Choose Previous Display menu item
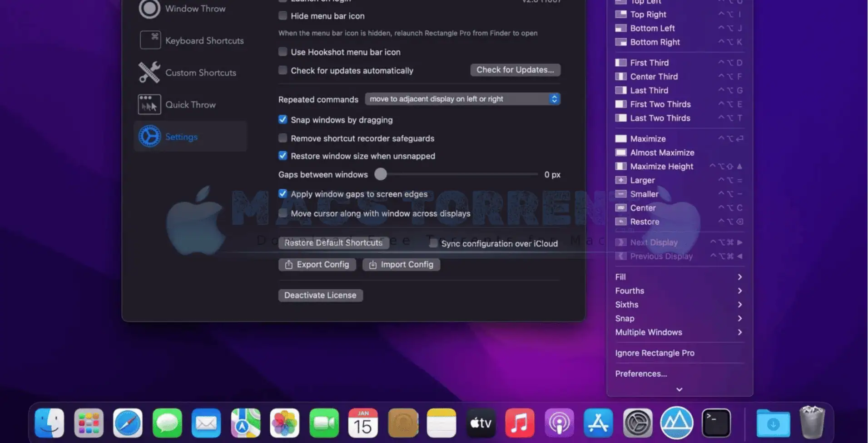Image resolution: width=868 pixels, height=443 pixels. point(680,256)
